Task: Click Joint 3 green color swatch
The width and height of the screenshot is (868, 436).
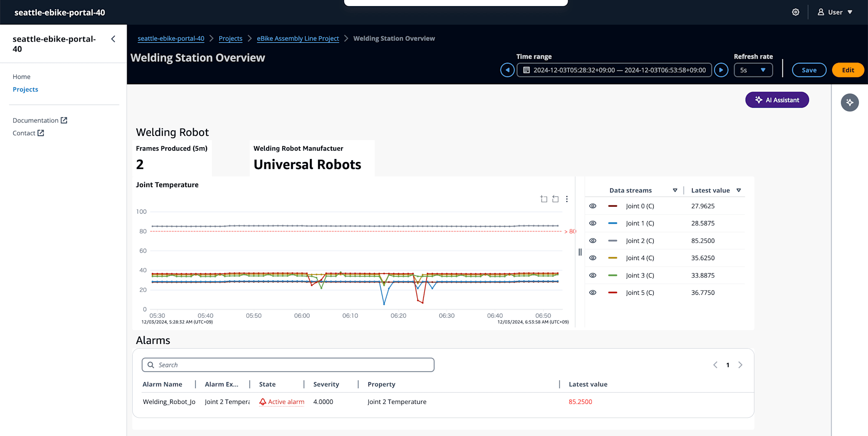Action: pos(613,275)
